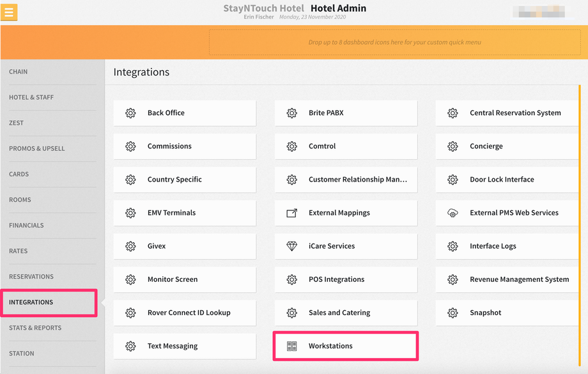Viewport: 588px width, 374px height.
Task: Open Central Reservation System settings
Action: tap(507, 113)
